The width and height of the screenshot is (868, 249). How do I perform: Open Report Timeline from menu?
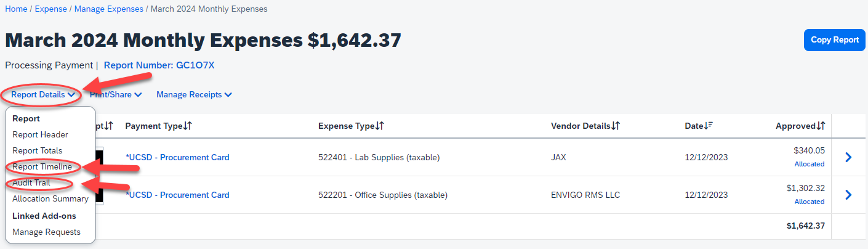point(42,167)
